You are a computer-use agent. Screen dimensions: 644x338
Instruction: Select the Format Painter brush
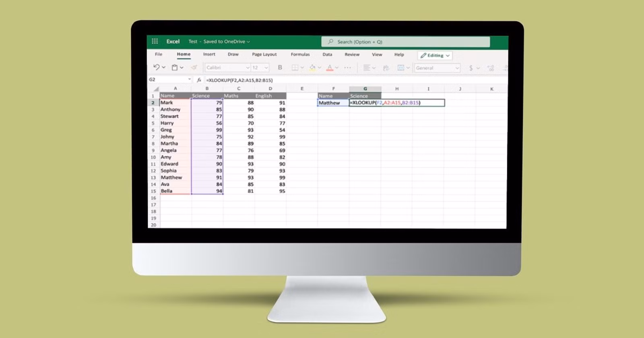(x=194, y=68)
